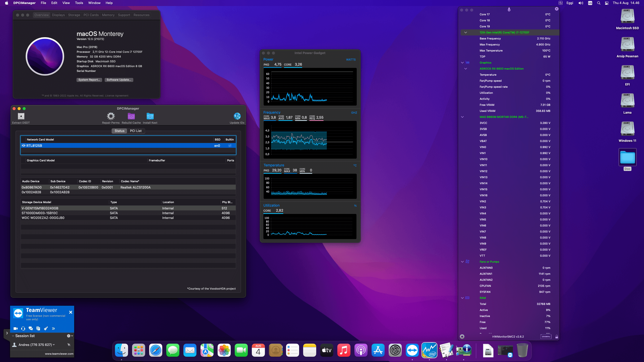The image size is (644, 362).
Task: Select the WDC WD20EZAZ-00GGJB0 storage row
Action: [x=128, y=218]
